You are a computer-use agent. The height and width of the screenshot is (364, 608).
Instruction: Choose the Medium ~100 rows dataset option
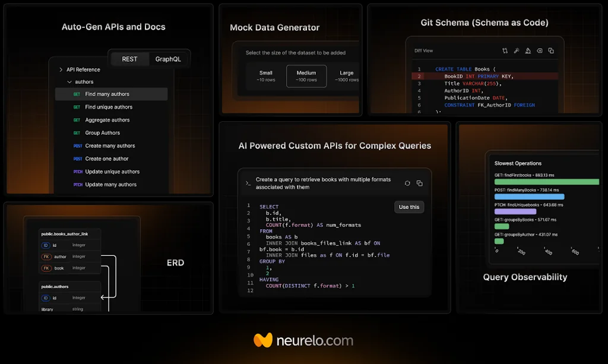click(306, 76)
